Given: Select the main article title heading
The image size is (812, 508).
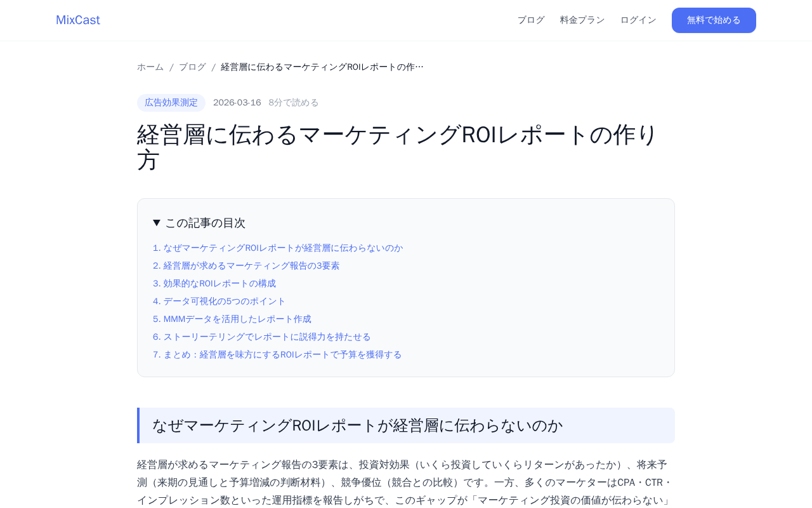Looking at the screenshot, I should (x=406, y=147).
